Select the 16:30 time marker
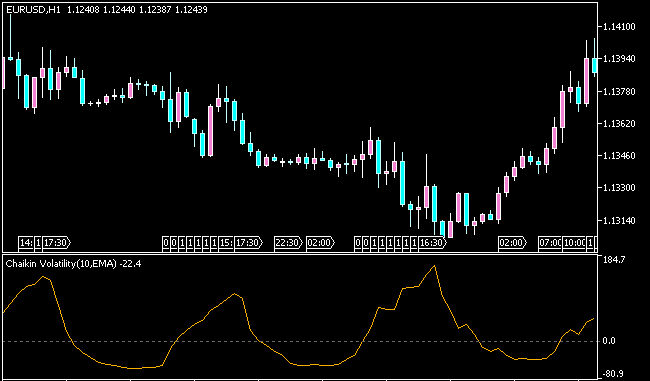This screenshot has height=381, width=650. point(432,243)
